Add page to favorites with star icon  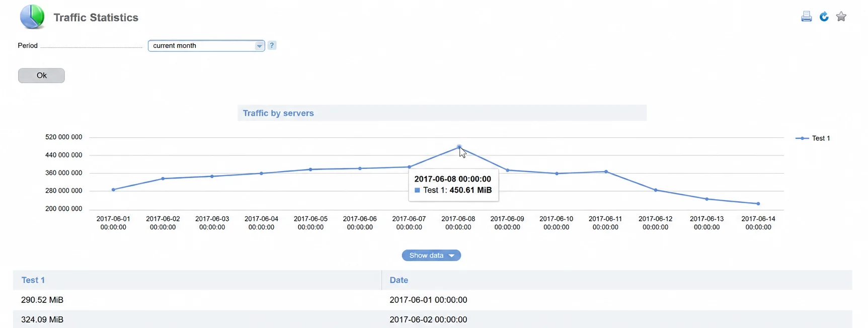coord(841,17)
